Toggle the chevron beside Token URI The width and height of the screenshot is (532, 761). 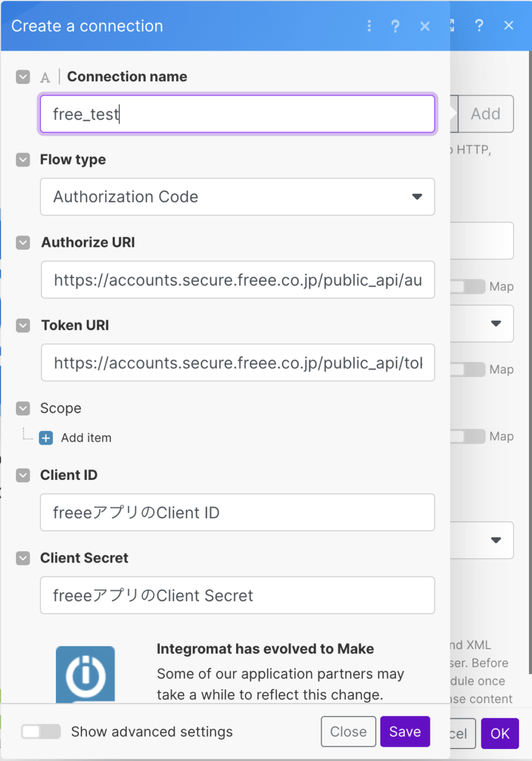pyautogui.click(x=23, y=326)
